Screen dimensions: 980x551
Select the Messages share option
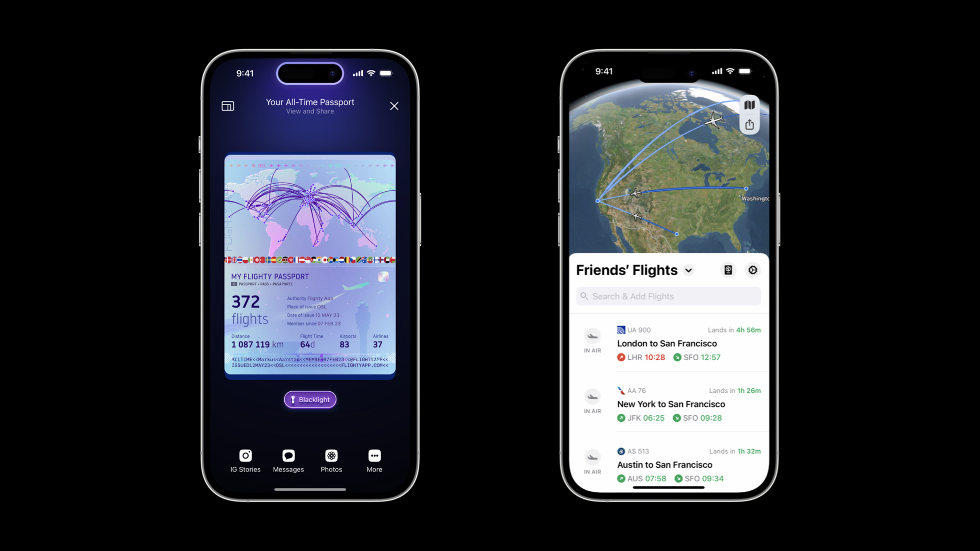coord(288,460)
